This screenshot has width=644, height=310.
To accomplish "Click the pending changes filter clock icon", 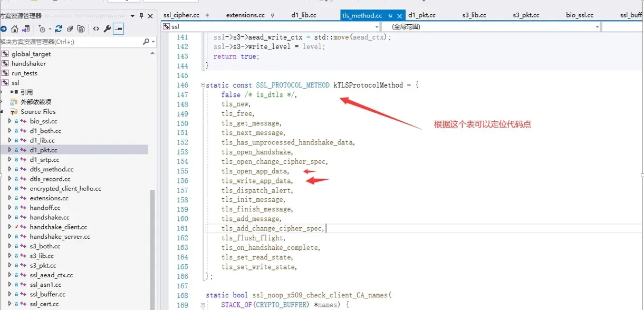I will (x=42, y=28).
